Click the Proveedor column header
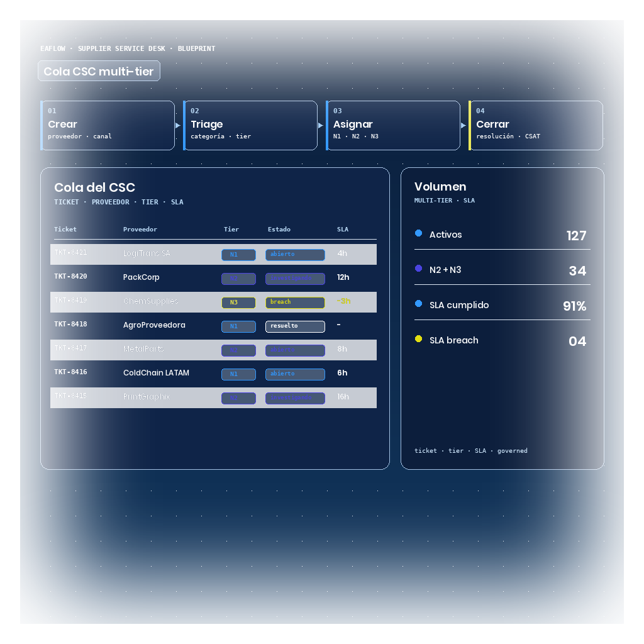Screen dimensions: 644x644 (x=140, y=229)
